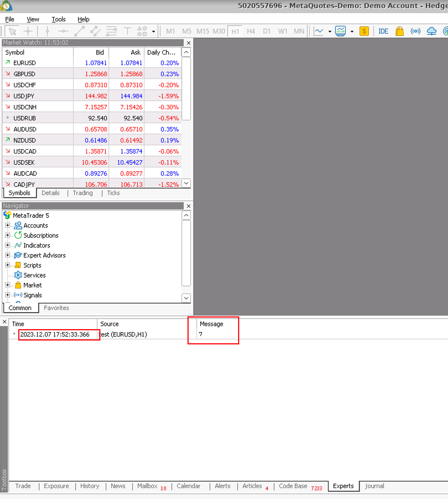Pick the horizontal line drawing tool
448x499 pixels.
pos(63,31)
